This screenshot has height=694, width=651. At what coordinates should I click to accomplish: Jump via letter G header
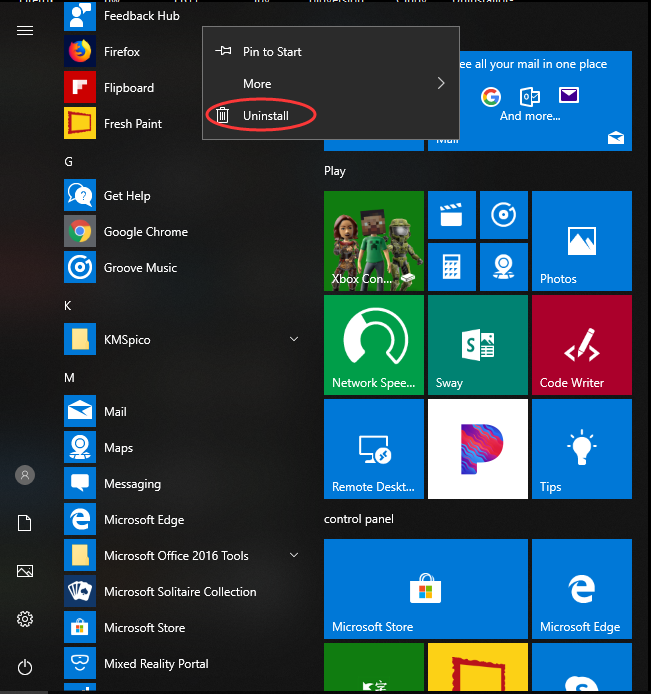coord(69,162)
